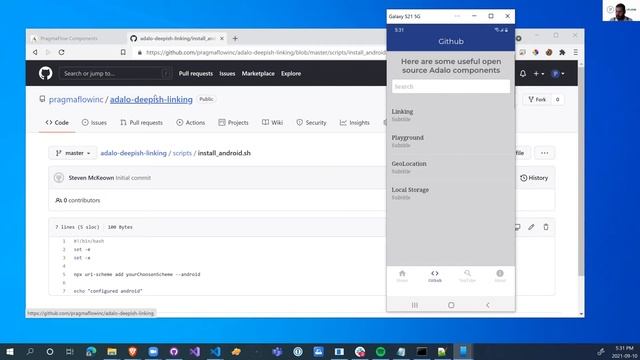Reload the browser page

[61, 52]
